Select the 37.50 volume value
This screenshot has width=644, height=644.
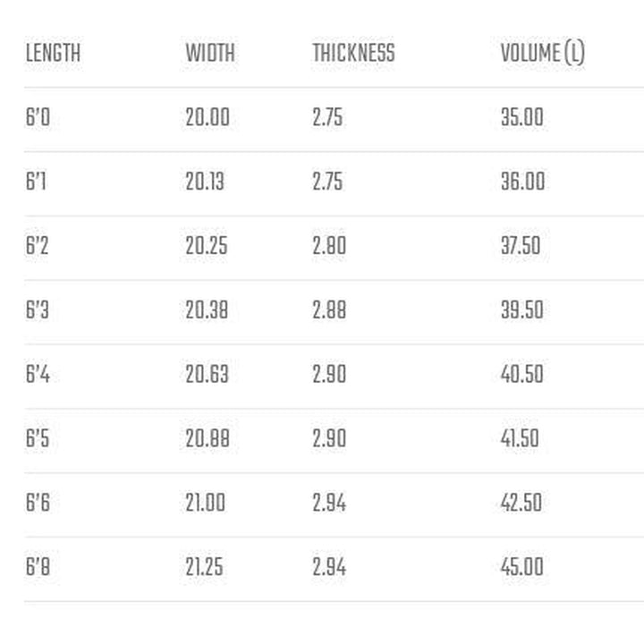521,246
